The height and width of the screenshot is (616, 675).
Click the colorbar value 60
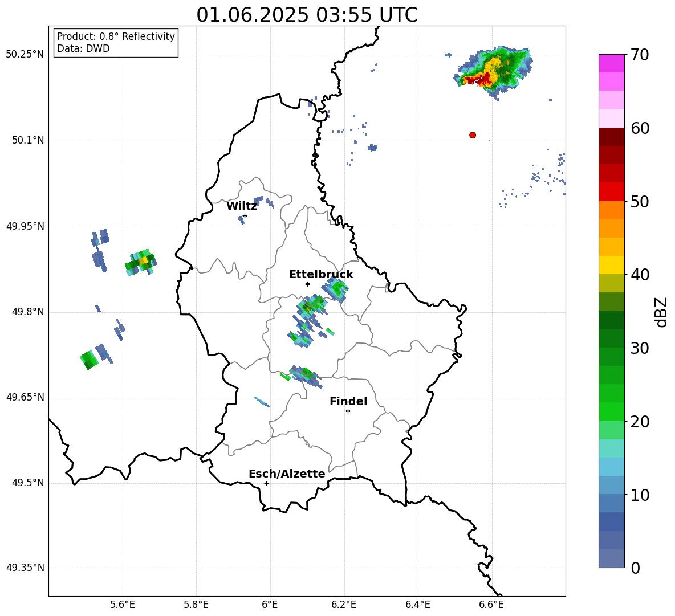[640, 128]
